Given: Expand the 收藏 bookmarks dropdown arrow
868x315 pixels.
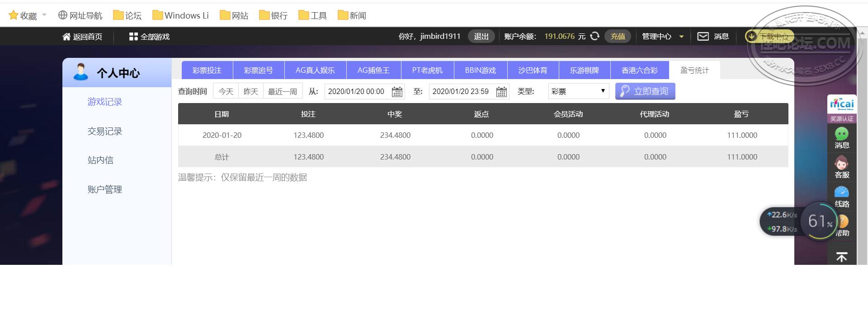Looking at the screenshot, I should click(44, 15).
